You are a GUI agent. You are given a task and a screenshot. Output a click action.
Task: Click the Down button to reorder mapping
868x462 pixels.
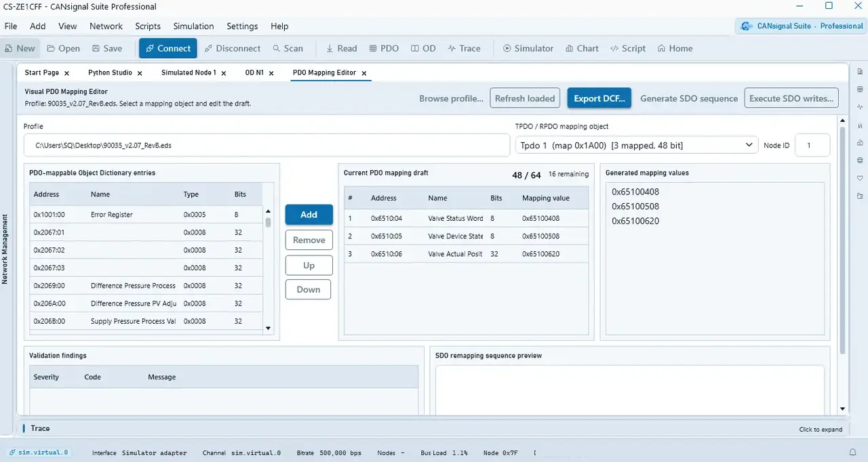coord(309,289)
